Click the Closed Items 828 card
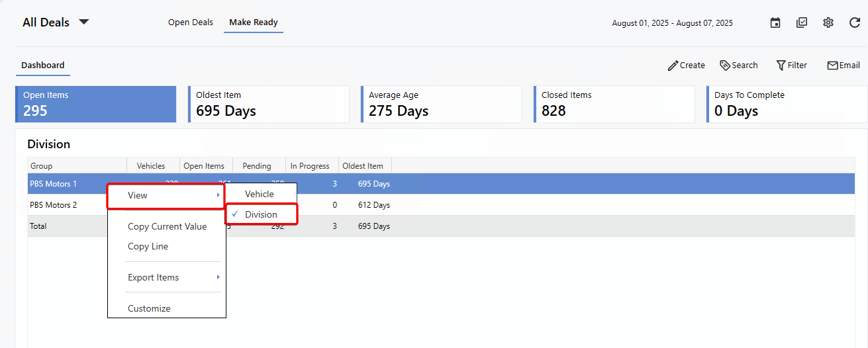 point(614,105)
